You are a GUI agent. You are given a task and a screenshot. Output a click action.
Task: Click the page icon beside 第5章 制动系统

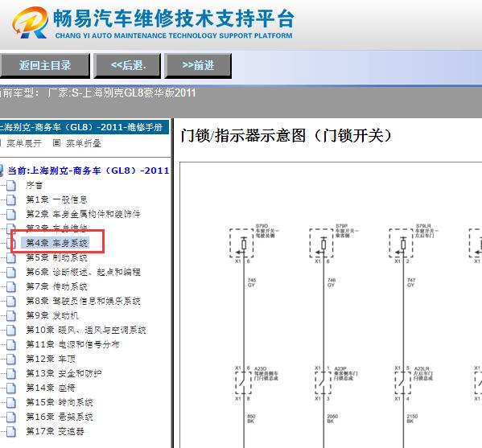pos(11,258)
